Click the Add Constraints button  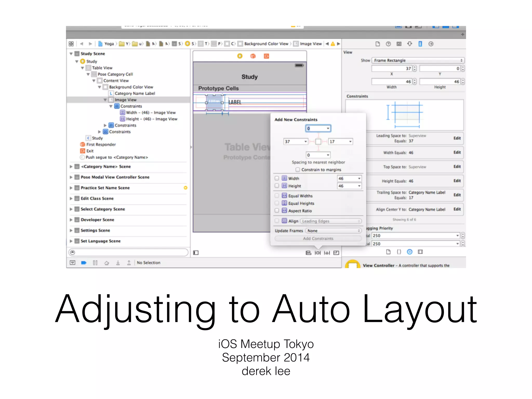coord(318,238)
